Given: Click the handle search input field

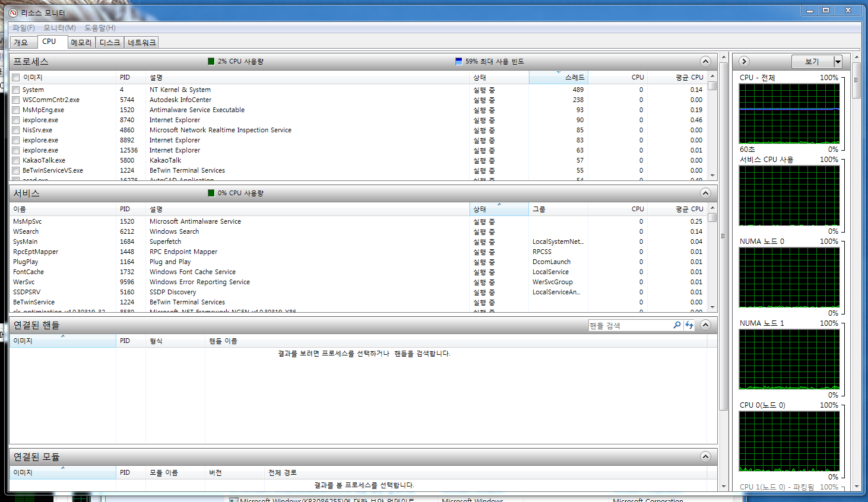Looking at the screenshot, I should 629,325.
